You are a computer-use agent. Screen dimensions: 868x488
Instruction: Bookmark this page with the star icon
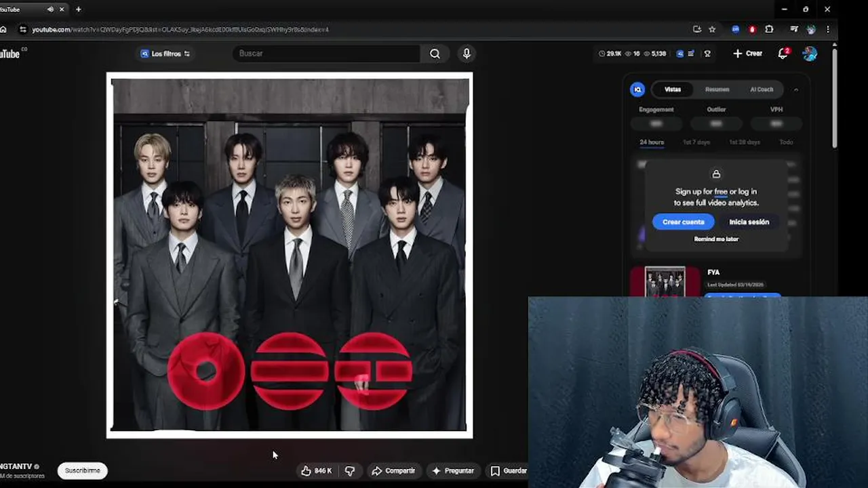(x=712, y=29)
